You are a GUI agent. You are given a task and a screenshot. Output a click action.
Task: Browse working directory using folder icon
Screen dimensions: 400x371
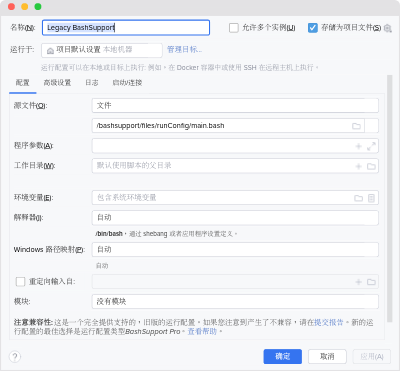pyautogui.click(x=371, y=166)
